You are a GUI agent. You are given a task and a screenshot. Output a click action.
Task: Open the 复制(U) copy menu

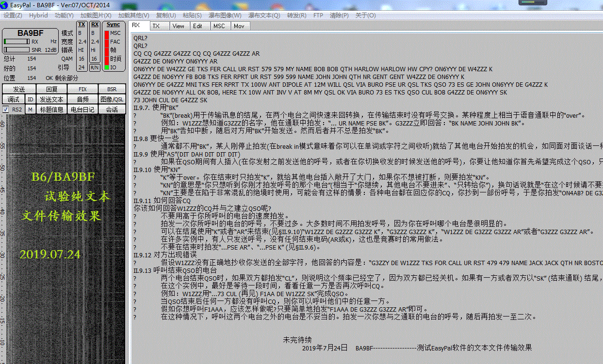click(x=166, y=16)
